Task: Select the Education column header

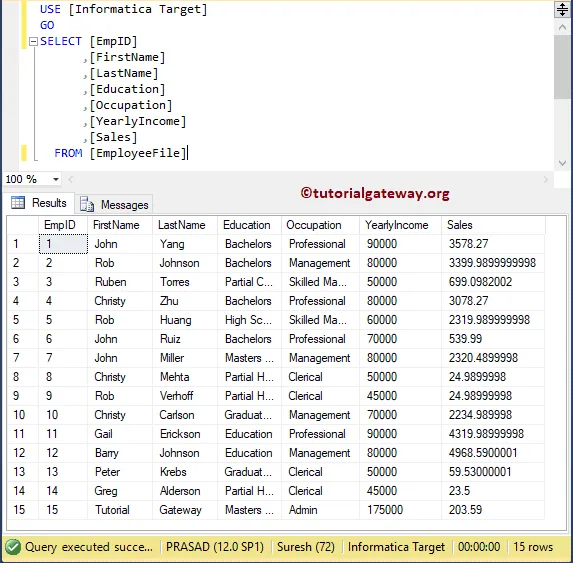Action: [249, 225]
